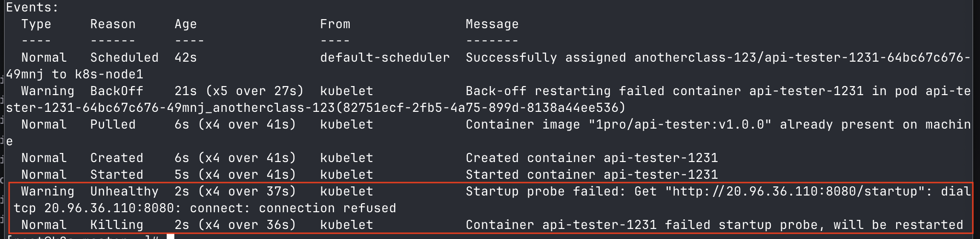Viewport: 980px width, 239px height.
Task: Click the "From" column header
Action: (x=335, y=24)
